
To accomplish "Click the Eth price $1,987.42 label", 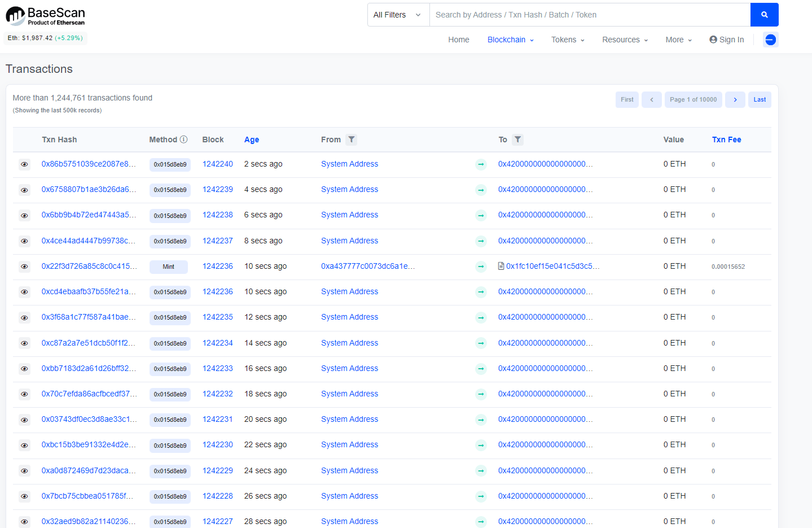I will [46, 38].
